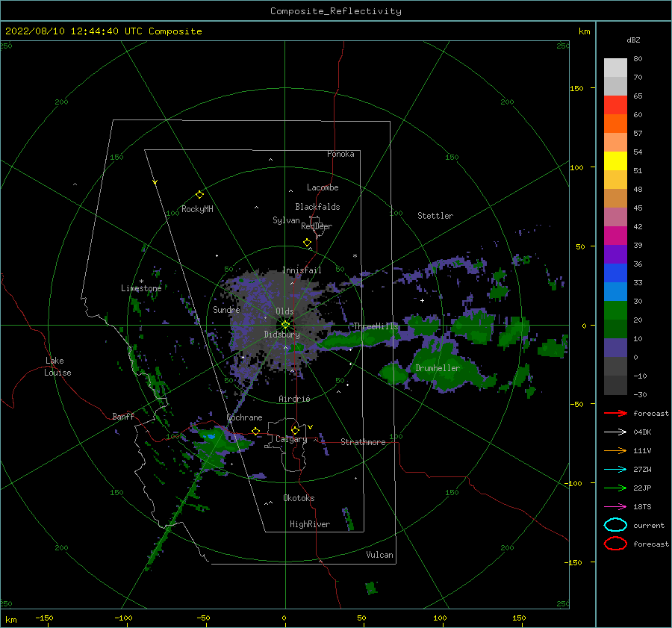Image resolution: width=672 pixels, height=628 pixels.
Task: Click the magenta 39-42 dBZ swatch
Action: click(x=615, y=236)
